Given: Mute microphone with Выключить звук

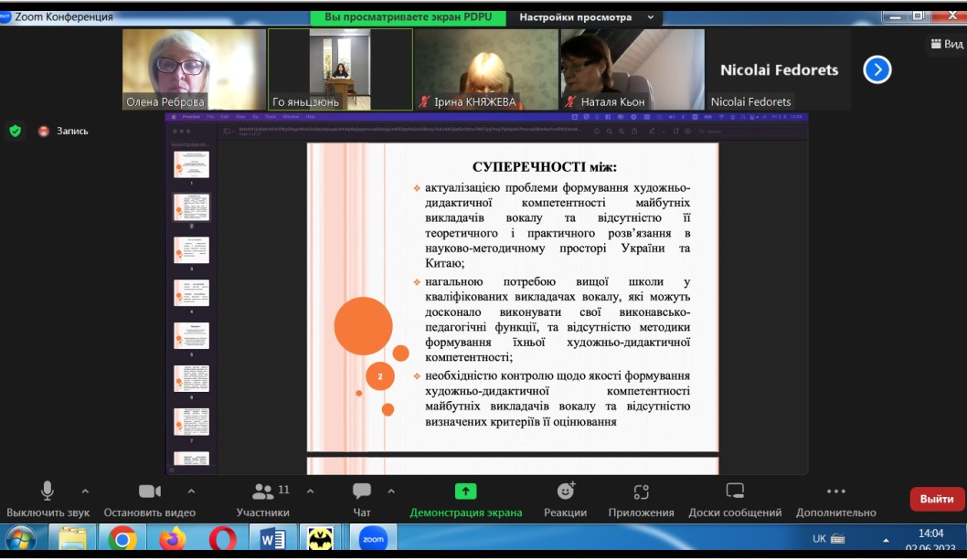Looking at the screenshot, I should [48, 491].
